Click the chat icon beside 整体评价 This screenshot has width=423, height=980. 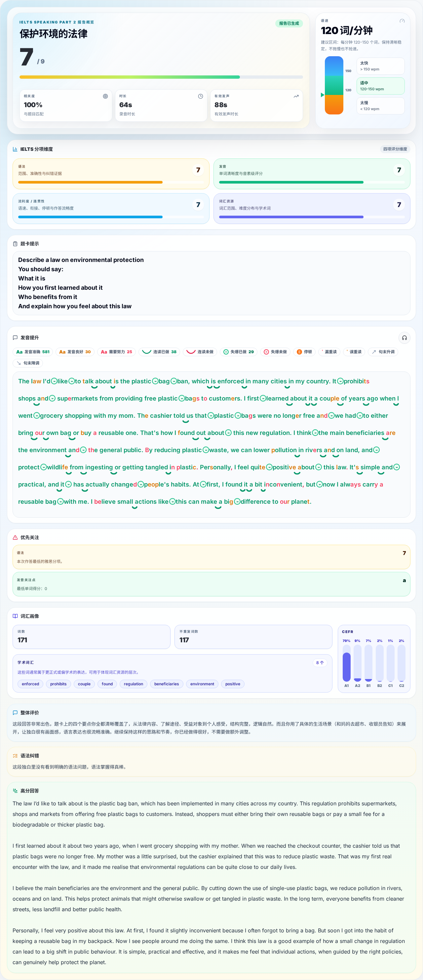[15, 712]
